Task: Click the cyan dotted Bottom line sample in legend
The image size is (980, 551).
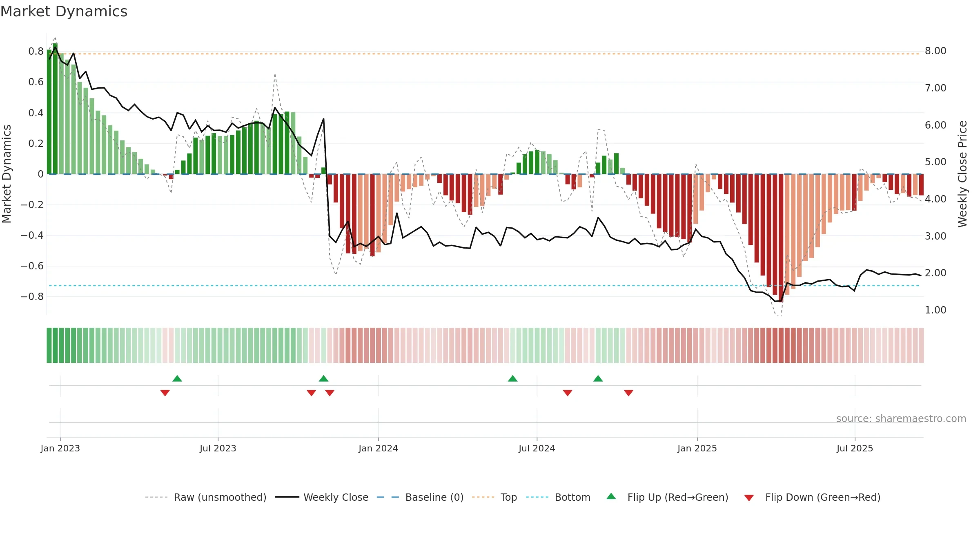Action: click(537, 497)
